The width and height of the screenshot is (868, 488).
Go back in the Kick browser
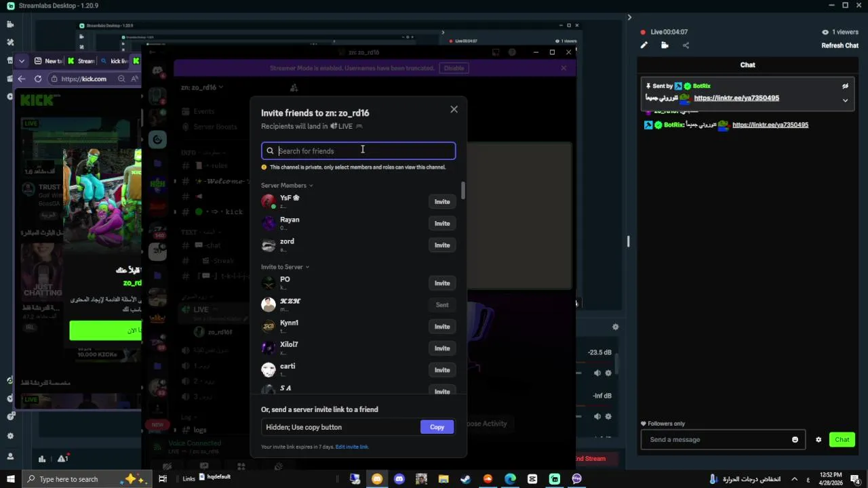22,79
